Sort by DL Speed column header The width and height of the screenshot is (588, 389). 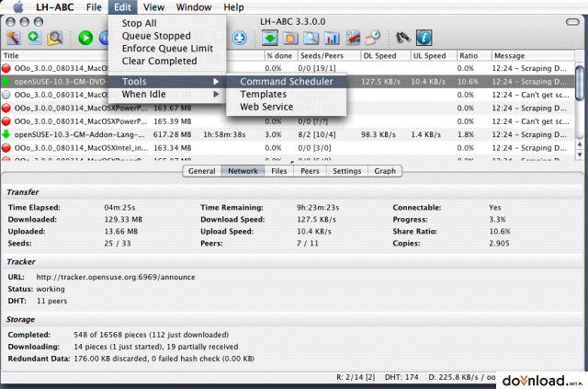coord(386,55)
